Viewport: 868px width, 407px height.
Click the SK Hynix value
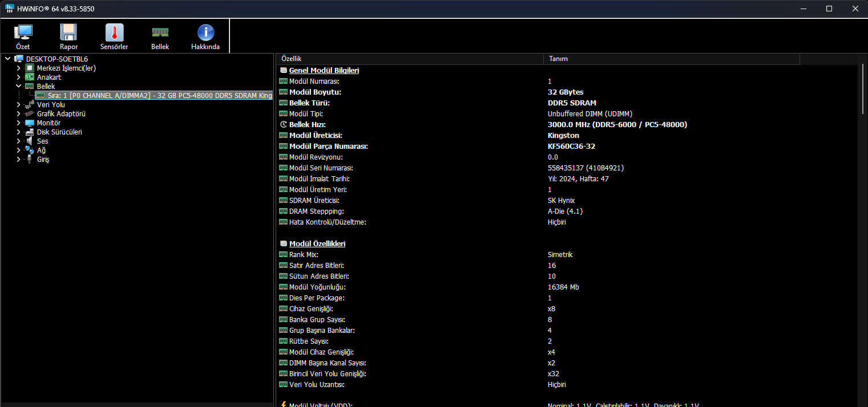(x=561, y=200)
